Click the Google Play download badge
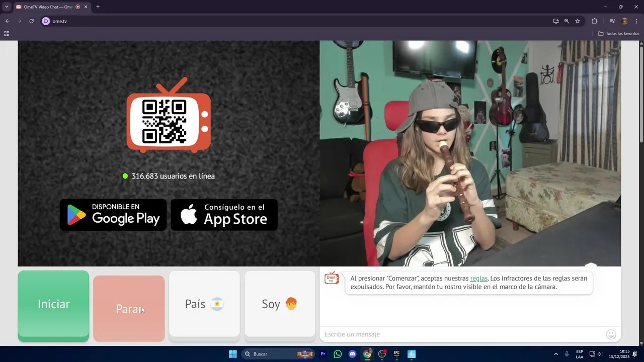This screenshot has height=362, width=644. tap(113, 215)
